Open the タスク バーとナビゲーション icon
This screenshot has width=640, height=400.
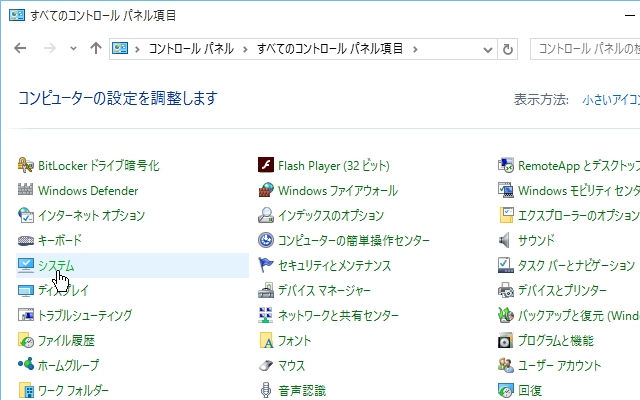tap(506, 265)
